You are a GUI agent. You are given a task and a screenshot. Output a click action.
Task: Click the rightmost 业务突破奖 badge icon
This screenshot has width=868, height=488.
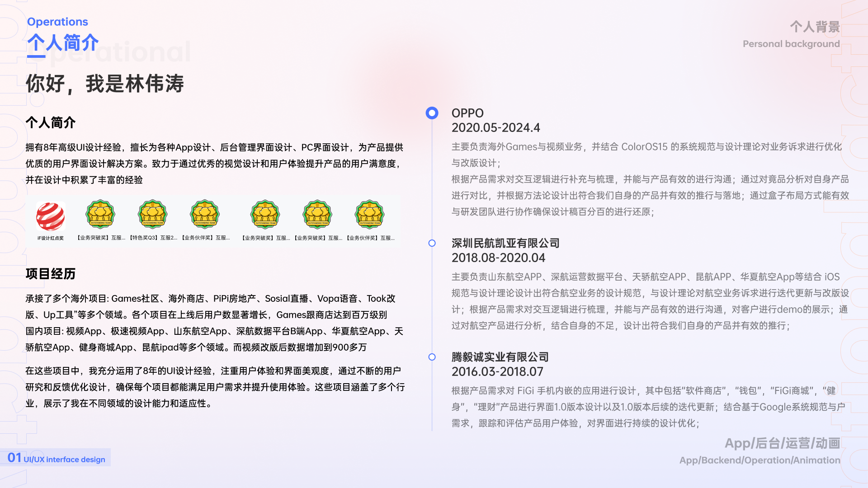coord(317,214)
